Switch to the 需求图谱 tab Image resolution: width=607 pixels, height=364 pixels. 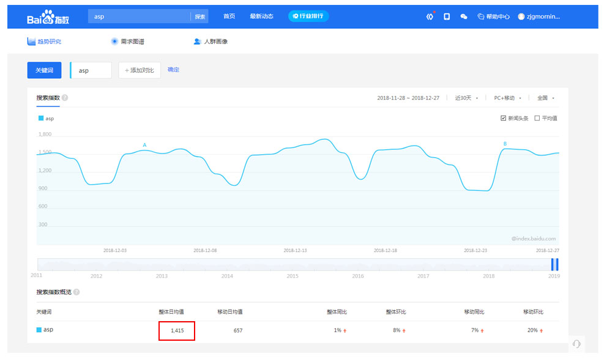pyautogui.click(x=127, y=42)
